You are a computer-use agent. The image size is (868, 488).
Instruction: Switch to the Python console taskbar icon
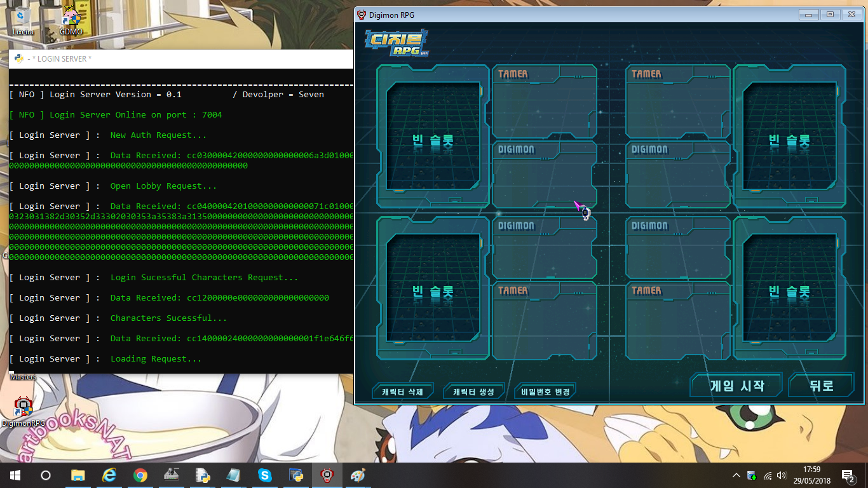point(296,475)
